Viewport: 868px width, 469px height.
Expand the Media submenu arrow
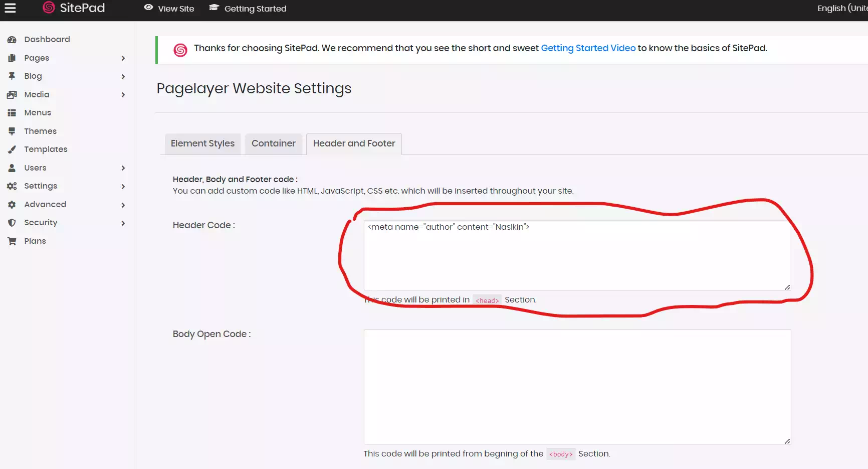point(123,94)
